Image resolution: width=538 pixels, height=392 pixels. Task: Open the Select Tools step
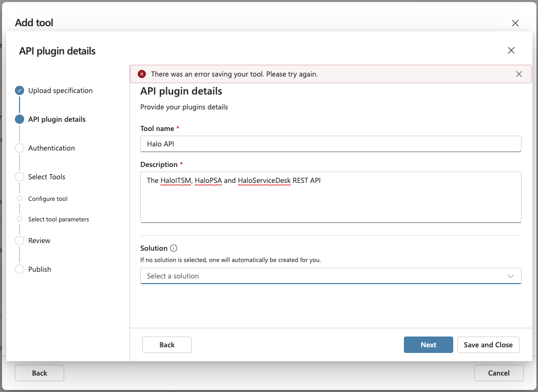pos(47,177)
